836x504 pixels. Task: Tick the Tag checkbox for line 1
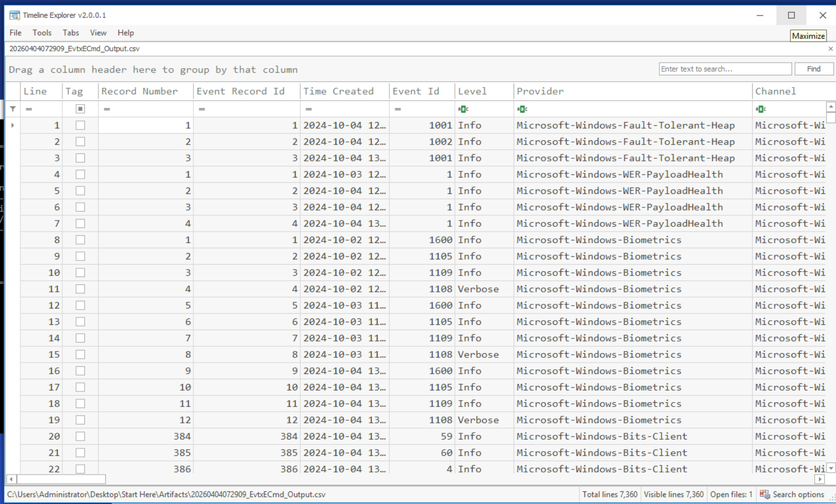click(80, 125)
